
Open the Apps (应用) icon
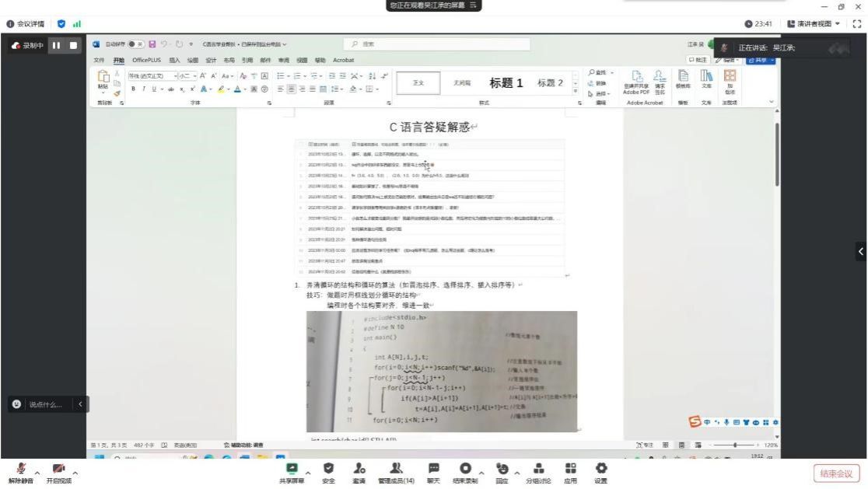(x=570, y=469)
